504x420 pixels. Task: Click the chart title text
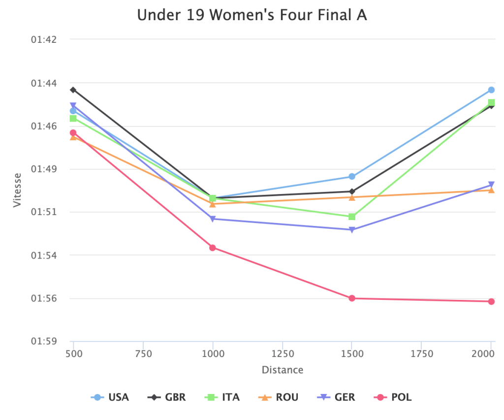252,15
